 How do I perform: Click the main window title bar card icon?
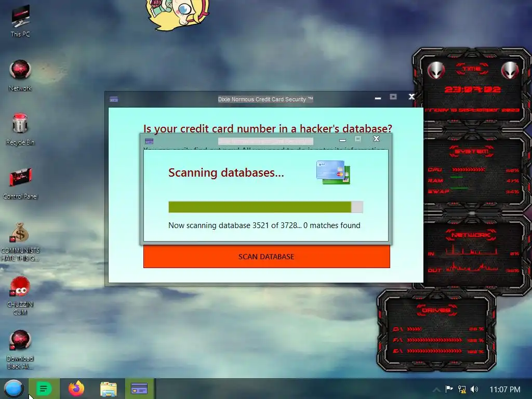pos(114,99)
